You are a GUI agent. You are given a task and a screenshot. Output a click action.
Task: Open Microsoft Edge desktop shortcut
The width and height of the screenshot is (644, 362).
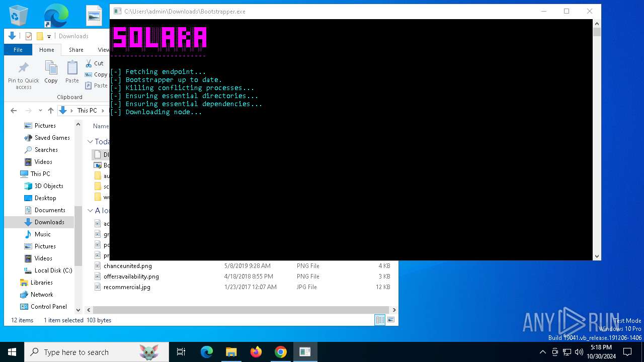point(56,16)
